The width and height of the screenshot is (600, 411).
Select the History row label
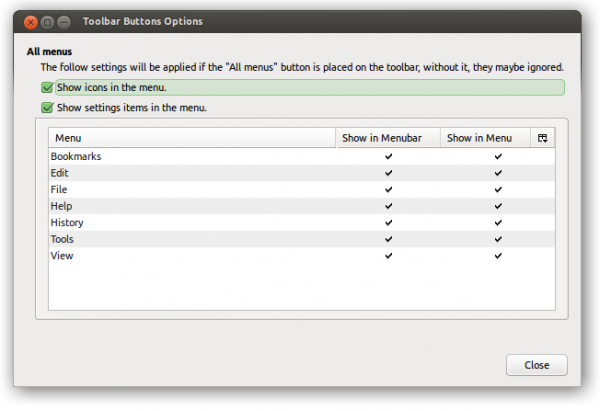(x=67, y=222)
